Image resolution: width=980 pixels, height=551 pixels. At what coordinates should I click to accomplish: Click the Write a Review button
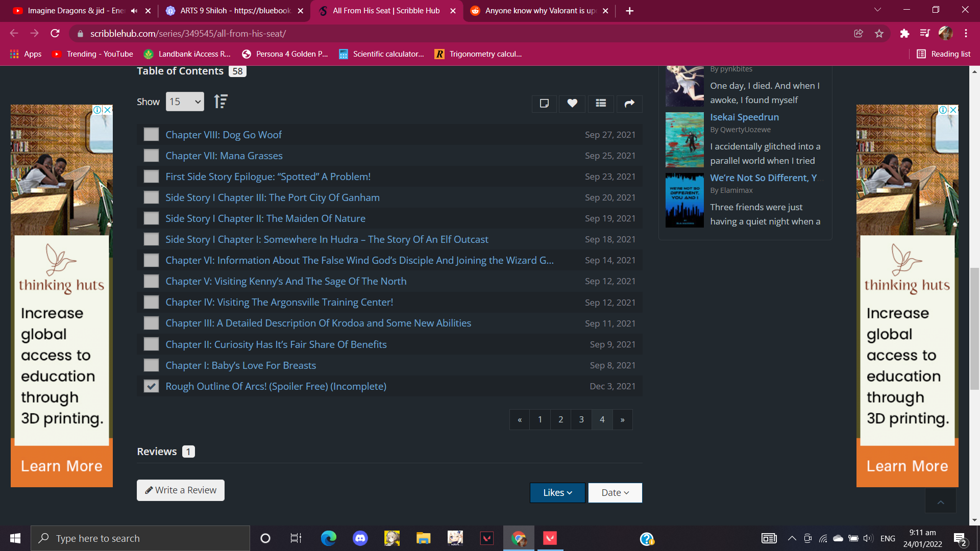(x=181, y=490)
